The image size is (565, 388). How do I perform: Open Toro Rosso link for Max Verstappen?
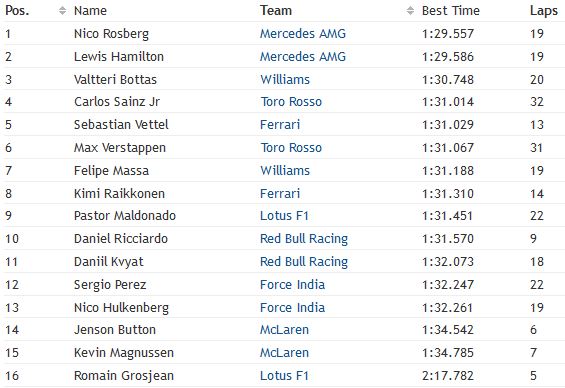point(291,148)
